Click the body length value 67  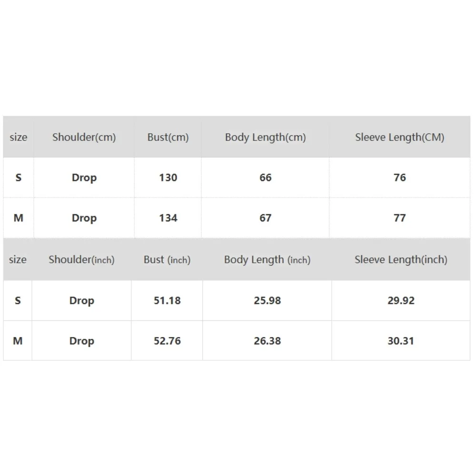(x=265, y=218)
